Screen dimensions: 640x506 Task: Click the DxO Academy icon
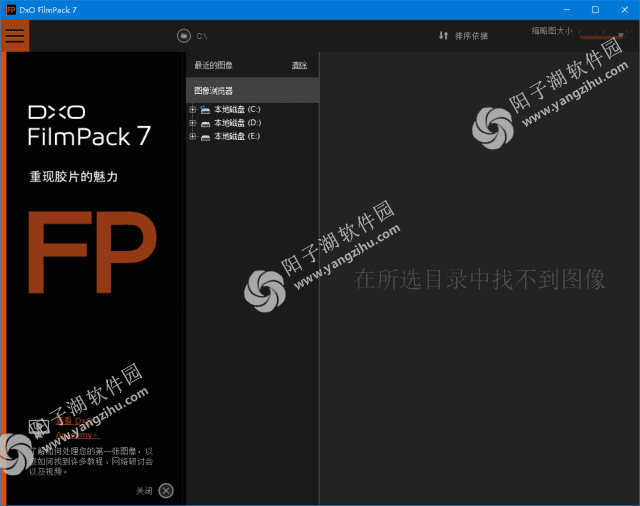39,428
